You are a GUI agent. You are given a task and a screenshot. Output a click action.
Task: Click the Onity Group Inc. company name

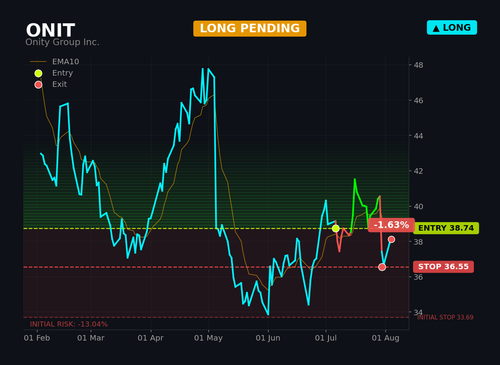(x=62, y=42)
